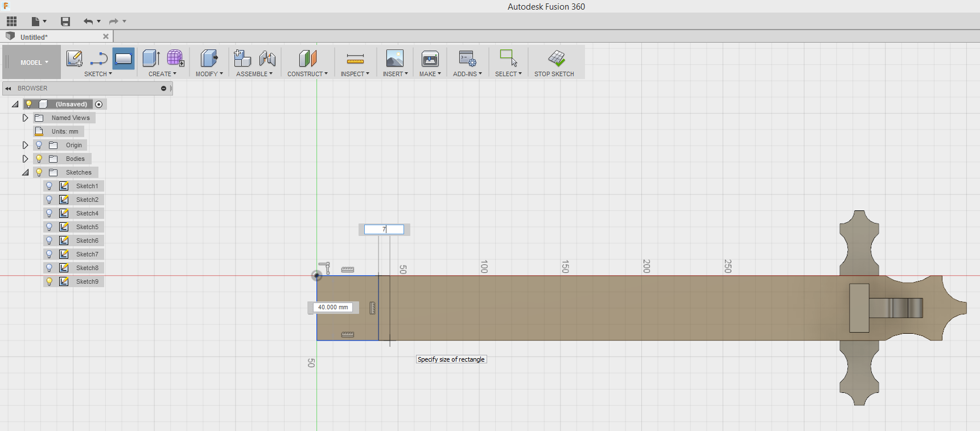Expand the Origin folder

tap(25, 145)
